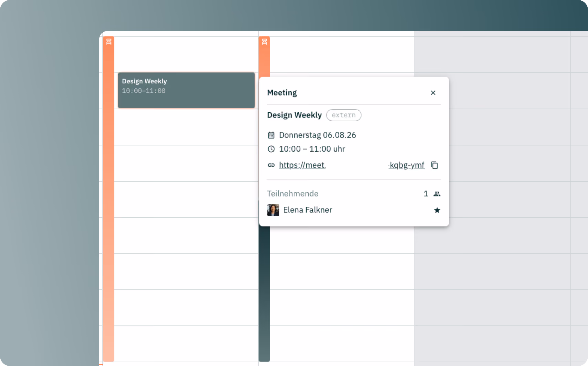This screenshot has height=366, width=588.
Task: Click the participants count icon
Action: point(437,194)
